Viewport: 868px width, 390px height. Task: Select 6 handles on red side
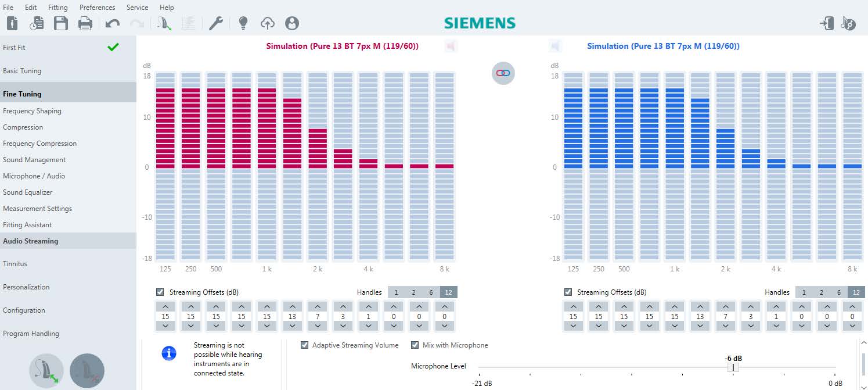click(431, 292)
